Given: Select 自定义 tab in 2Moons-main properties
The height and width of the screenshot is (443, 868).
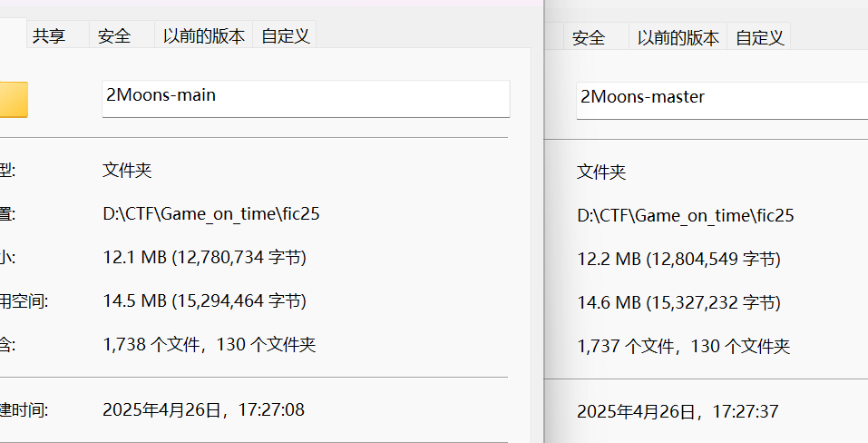Looking at the screenshot, I should [x=285, y=36].
